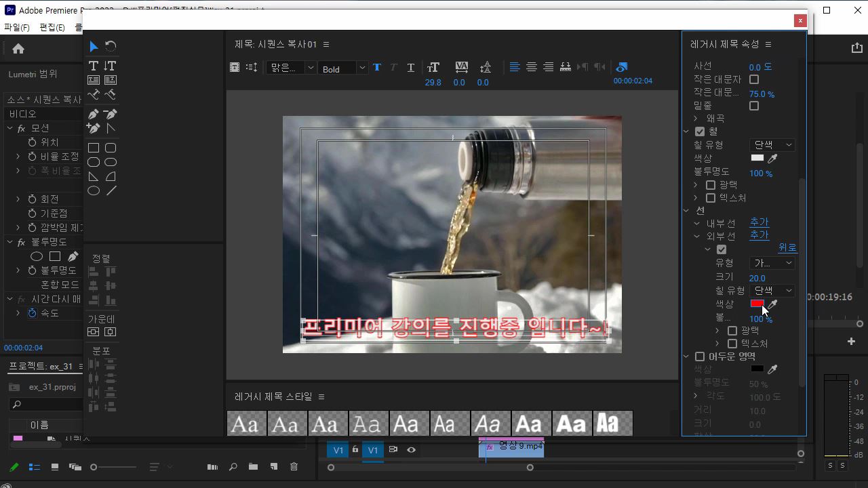Click the white fill color swatch
The height and width of the screenshot is (488, 868).
click(757, 158)
